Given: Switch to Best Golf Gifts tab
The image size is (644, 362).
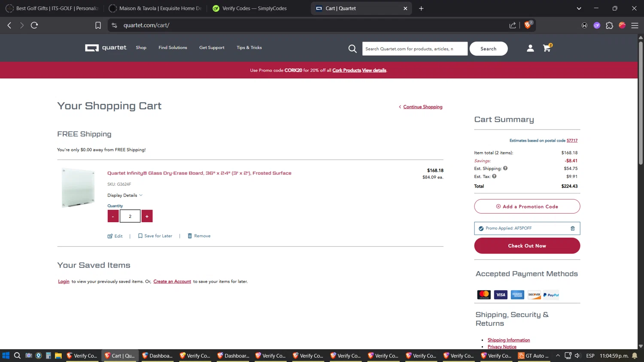Looking at the screenshot, I should click(x=52, y=9).
